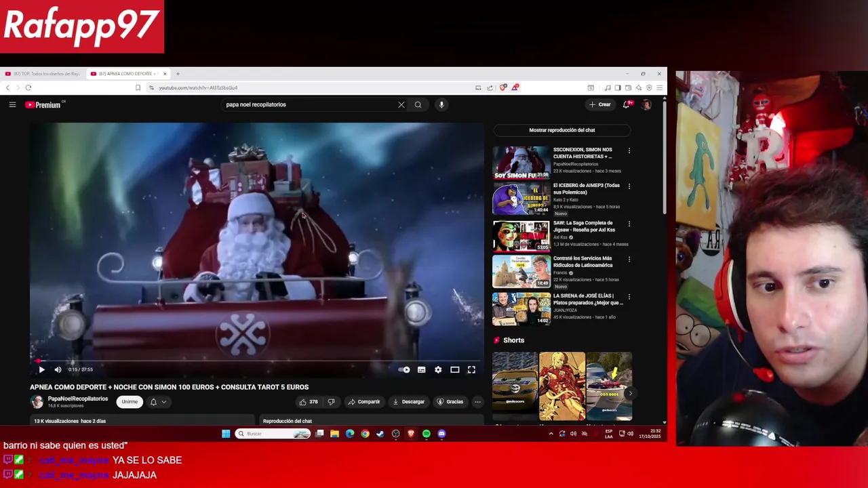Open Steam from the taskbar
868x488 pixels.
[380, 434]
